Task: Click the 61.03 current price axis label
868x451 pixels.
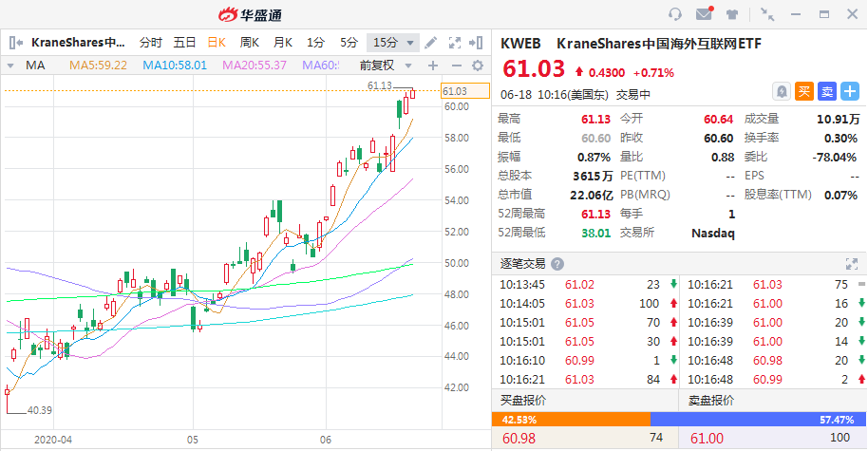Action: [x=465, y=91]
